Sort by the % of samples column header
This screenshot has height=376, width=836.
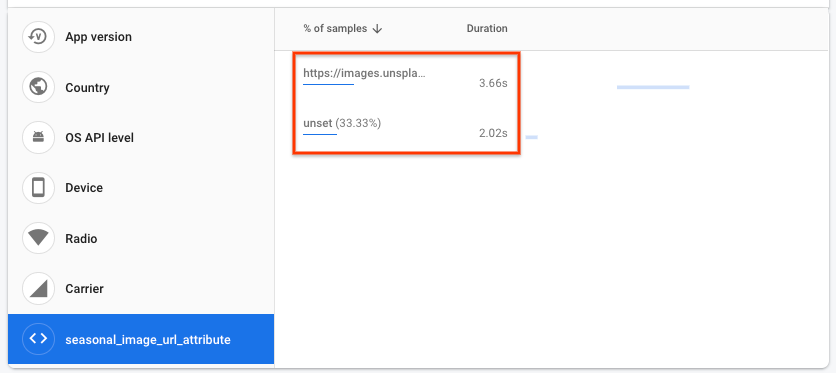coord(335,29)
